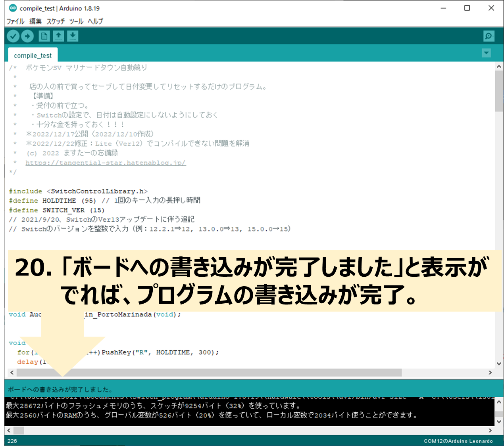Click the Arduino logo in title bar
The image size is (504, 446).
pos(13,8)
